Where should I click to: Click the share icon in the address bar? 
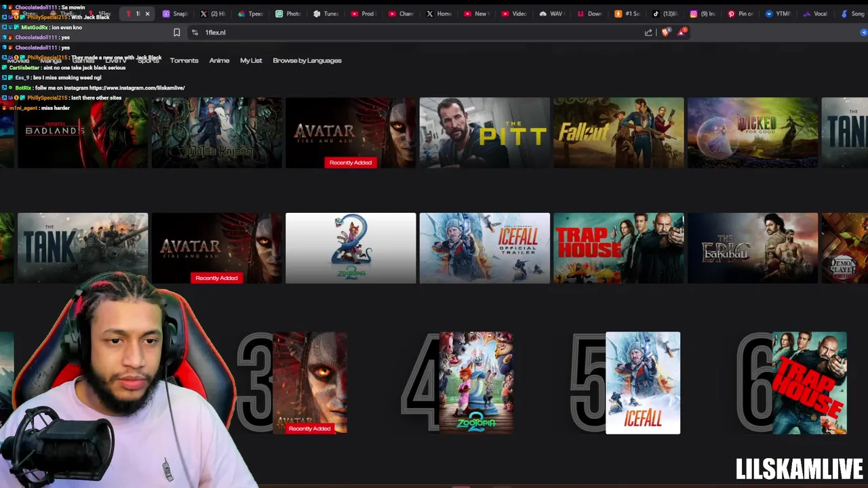coord(648,33)
